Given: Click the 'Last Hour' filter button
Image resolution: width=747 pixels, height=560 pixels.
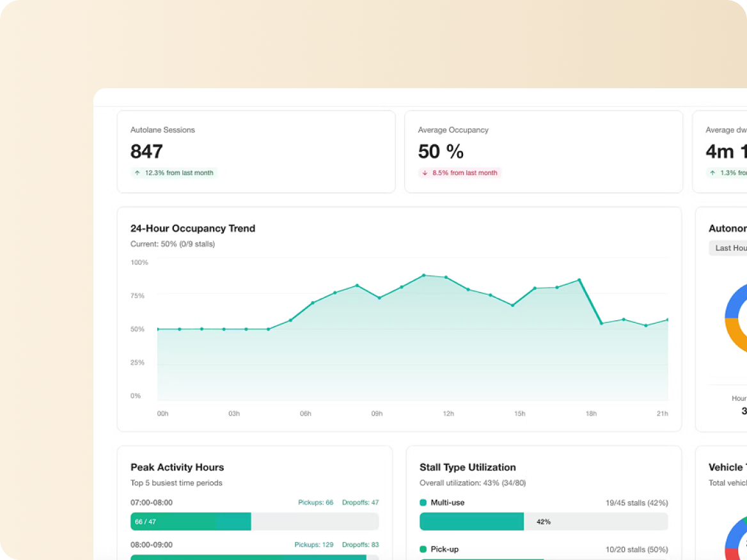Looking at the screenshot, I should pyautogui.click(x=729, y=248).
